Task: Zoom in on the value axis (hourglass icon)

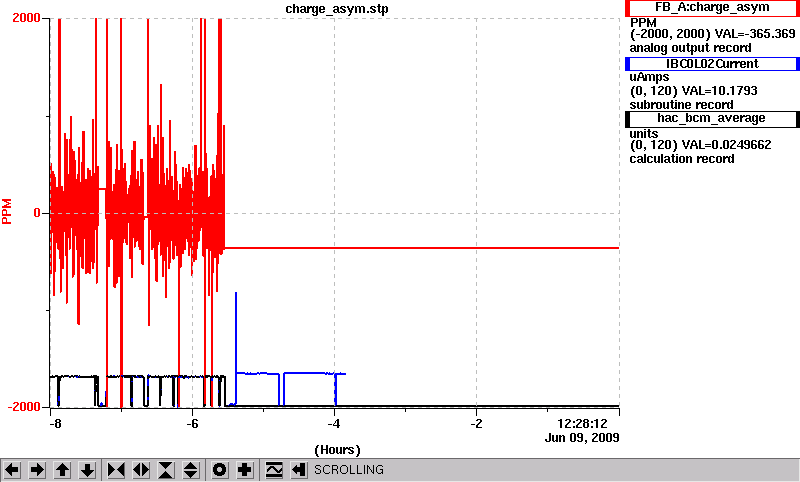Action: coord(166,470)
